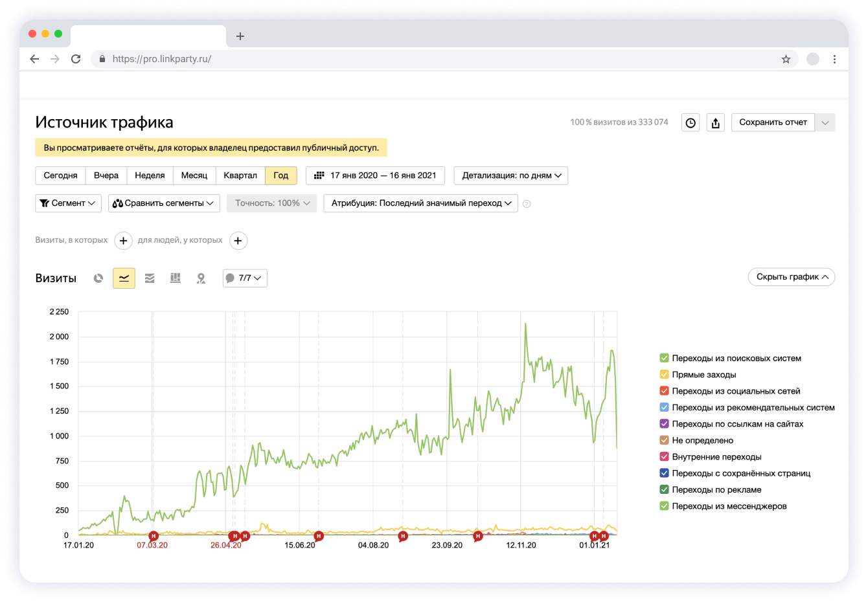Switch to the line chart view icon
Image resolution: width=868 pixels, height=602 pixels.
[124, 278]
